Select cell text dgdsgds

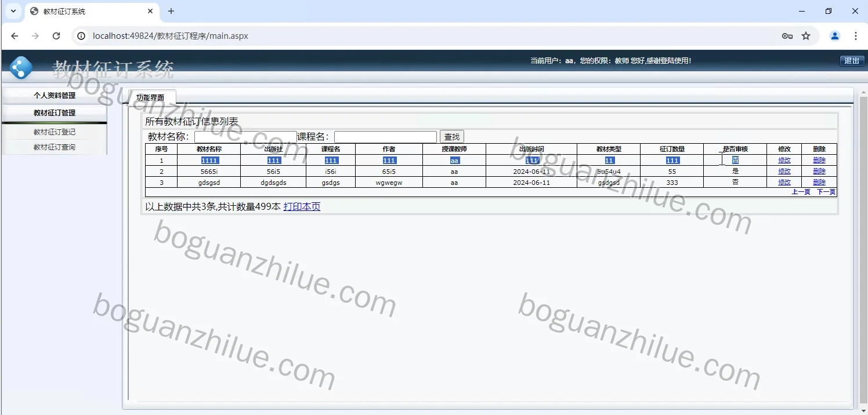(x=273, y=183)
